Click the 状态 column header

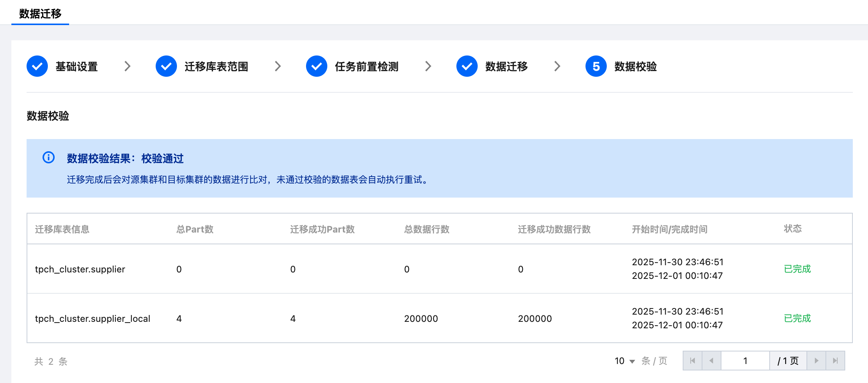pos(793,229)
